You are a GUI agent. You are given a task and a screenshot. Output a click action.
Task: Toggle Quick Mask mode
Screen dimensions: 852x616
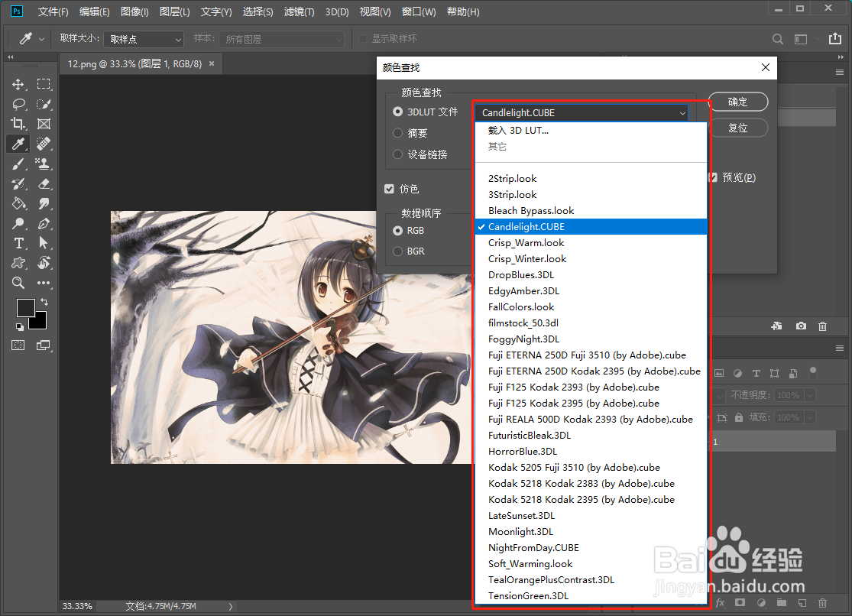tap(18, 345)
